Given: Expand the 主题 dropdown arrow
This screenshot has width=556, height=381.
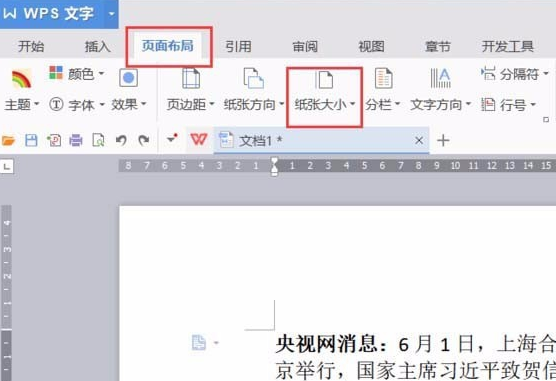Looking at the screenshot, I should [x=36, y=104].
